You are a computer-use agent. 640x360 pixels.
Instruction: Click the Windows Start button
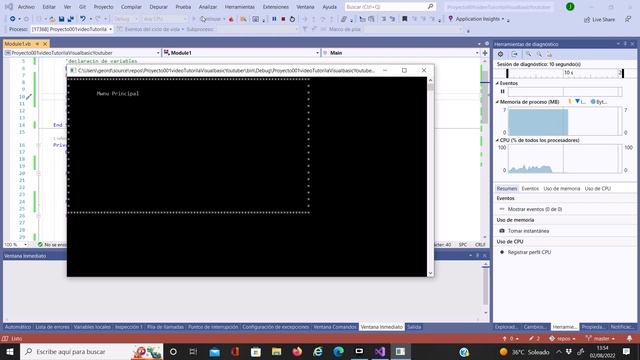(9, 351)
